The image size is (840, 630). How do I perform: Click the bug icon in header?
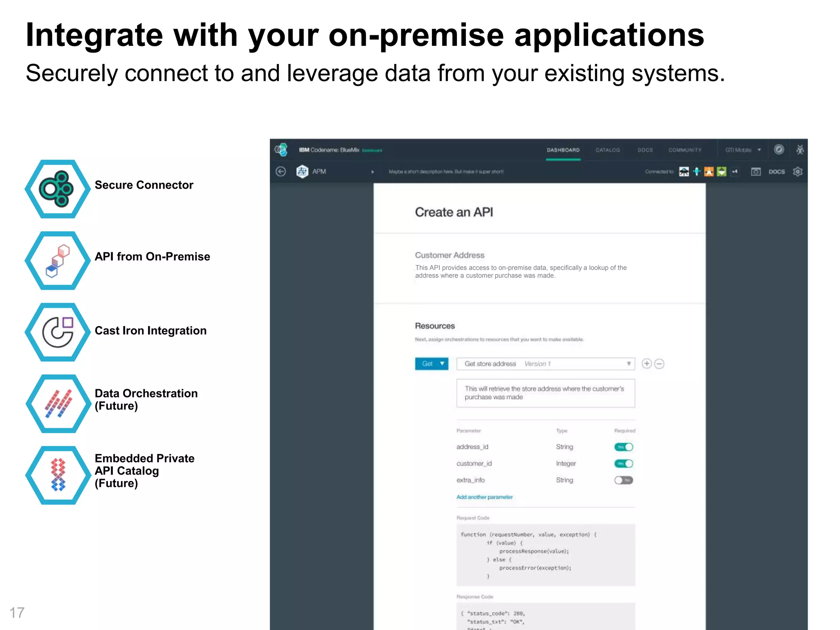800,150
